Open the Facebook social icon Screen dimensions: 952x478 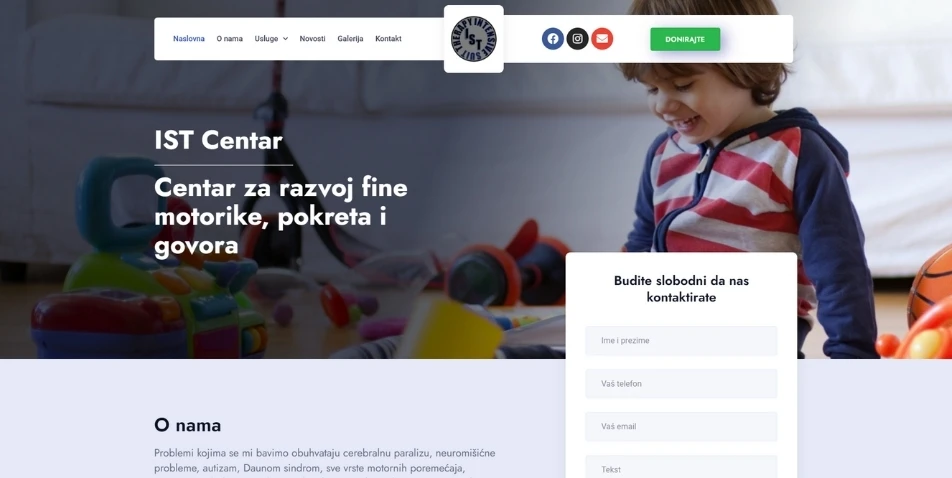[552, 39]
